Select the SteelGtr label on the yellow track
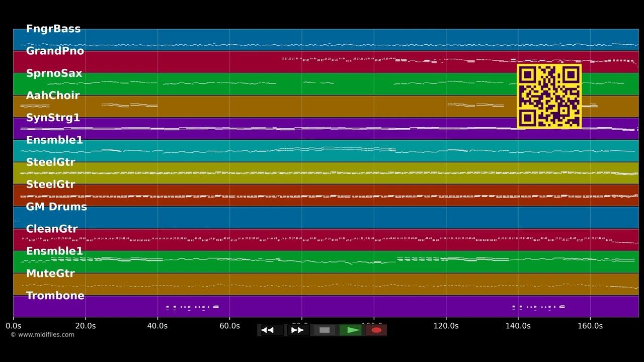This screenshot has width=644, height=362. point(50,162)
